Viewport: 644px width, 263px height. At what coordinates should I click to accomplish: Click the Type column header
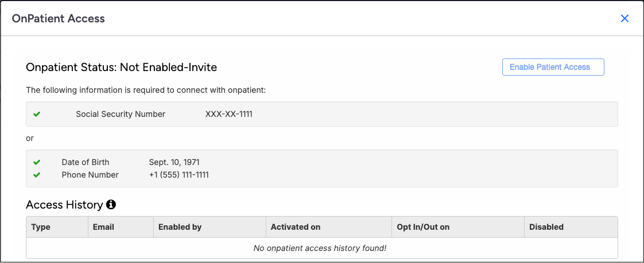41,227
